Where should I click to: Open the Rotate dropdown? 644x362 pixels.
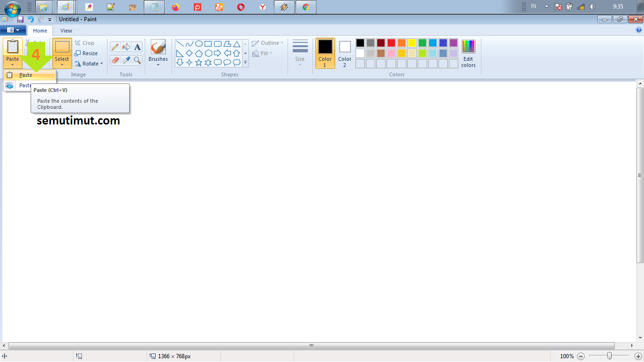[x=90, y=63]
